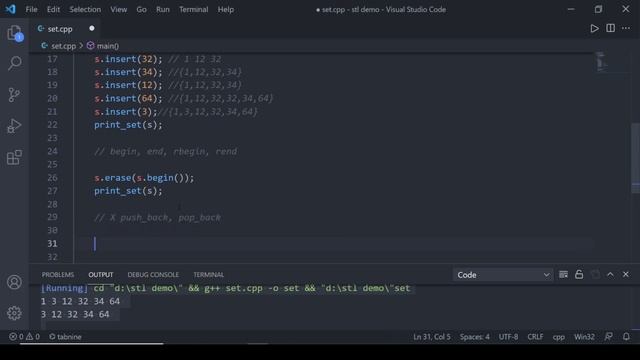Image resolution: width=640 pixels, height=360 pixels.
Task: Open the Help menu
Action: 225,9
